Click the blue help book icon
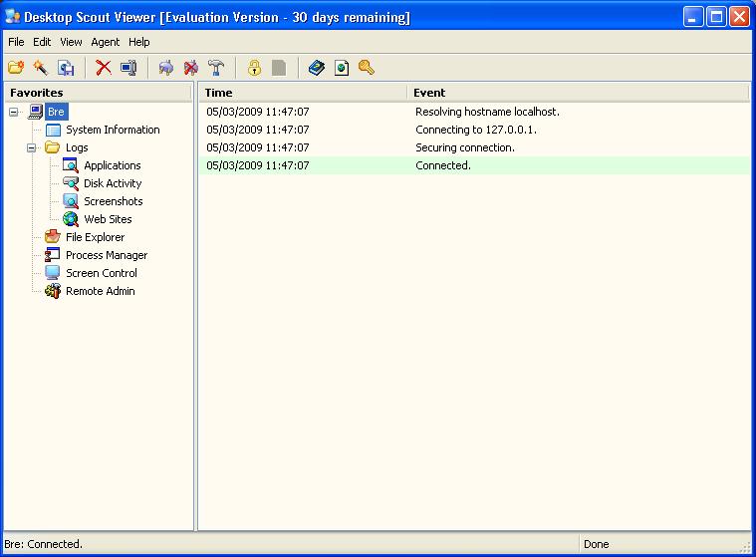756x557 pixels. [x=317, y=68]
